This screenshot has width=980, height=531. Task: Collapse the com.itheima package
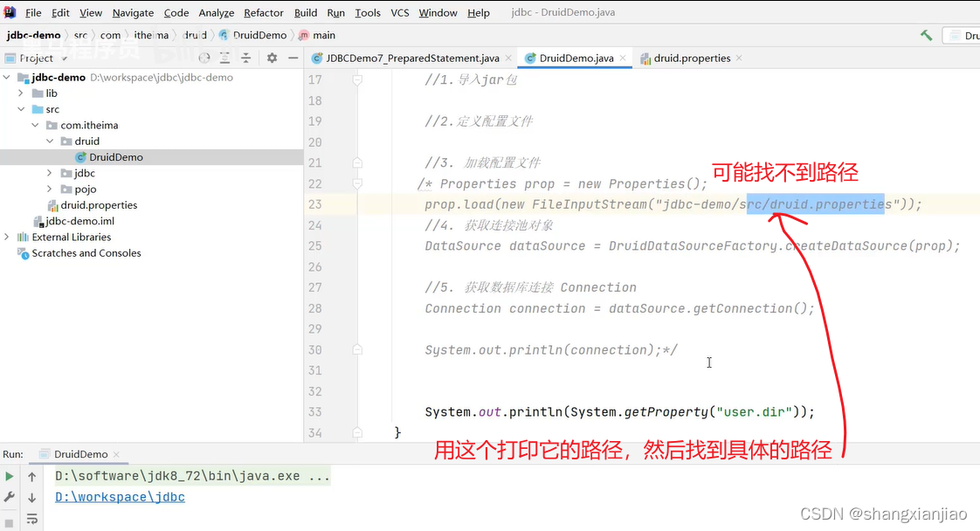point(35,125)
